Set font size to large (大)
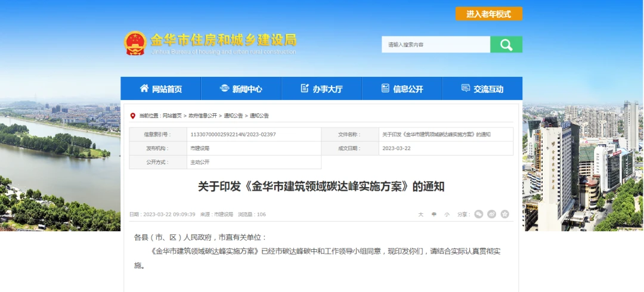The image size is (644, 292). [420, 215]
